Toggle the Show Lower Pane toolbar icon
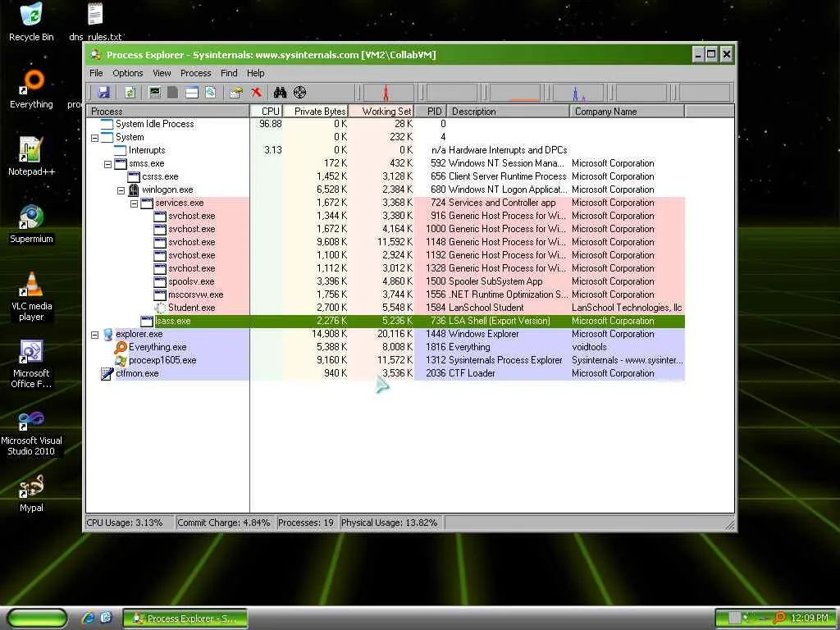 pyautogui.click(x=192, y=93)
